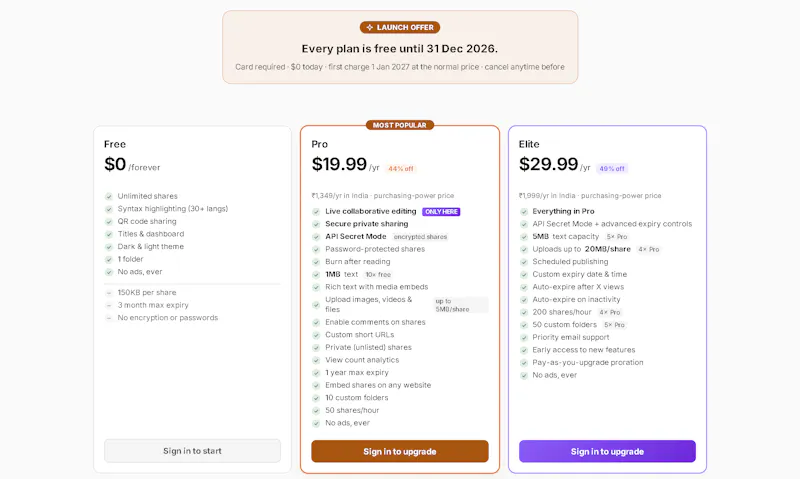Click check icon beside Priority email support
Image resolution: width=800 pixels, height=479 pixels.
pyautogui.click(x=523, y=338)
